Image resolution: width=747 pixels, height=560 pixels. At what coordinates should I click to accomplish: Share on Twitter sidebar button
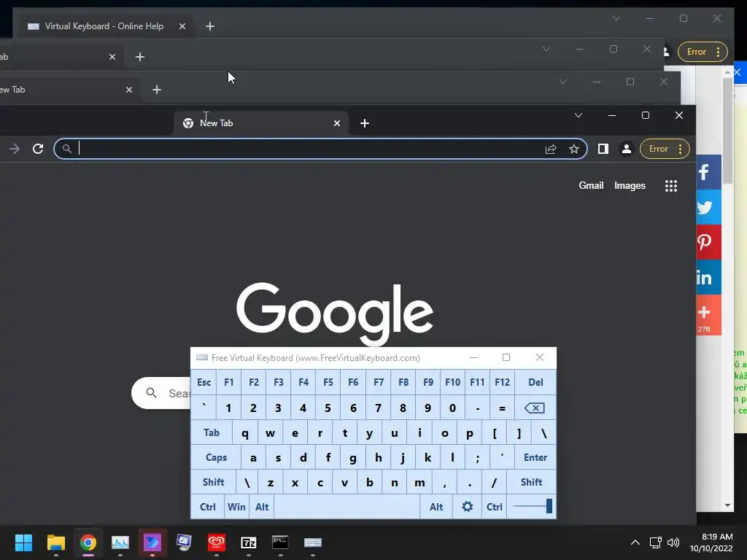tap(709, 207)
